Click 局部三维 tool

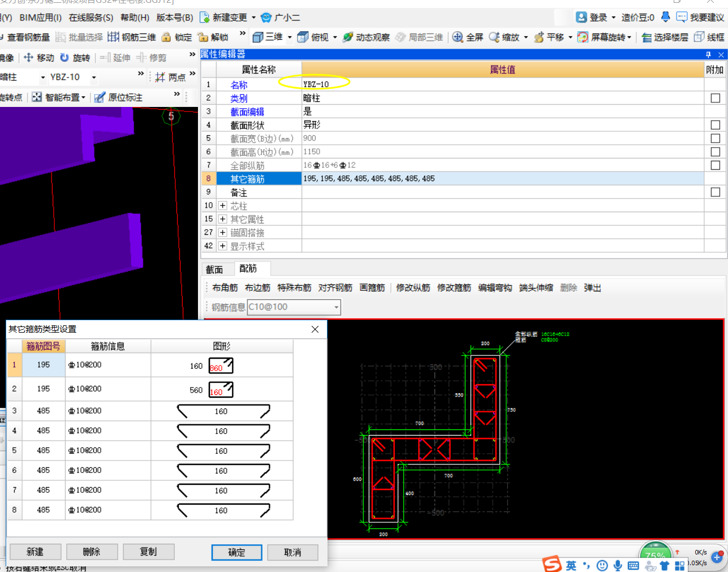pyautogui.click(x=419, y=37)
